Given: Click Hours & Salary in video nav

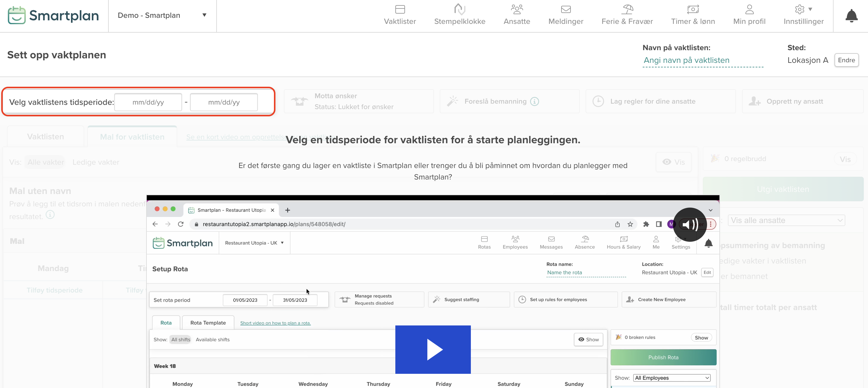Looking at the screenshot, I should click(623, 242).
